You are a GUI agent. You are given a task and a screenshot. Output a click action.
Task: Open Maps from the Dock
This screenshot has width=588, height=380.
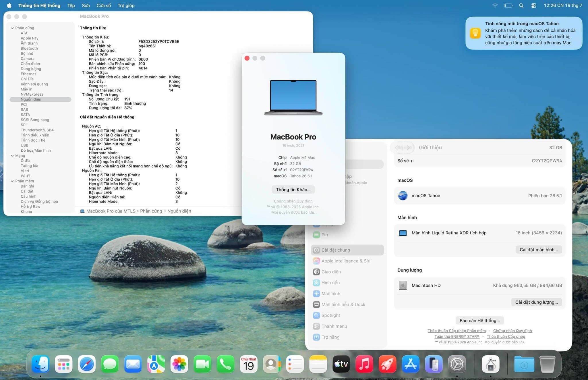click(156, 364)
